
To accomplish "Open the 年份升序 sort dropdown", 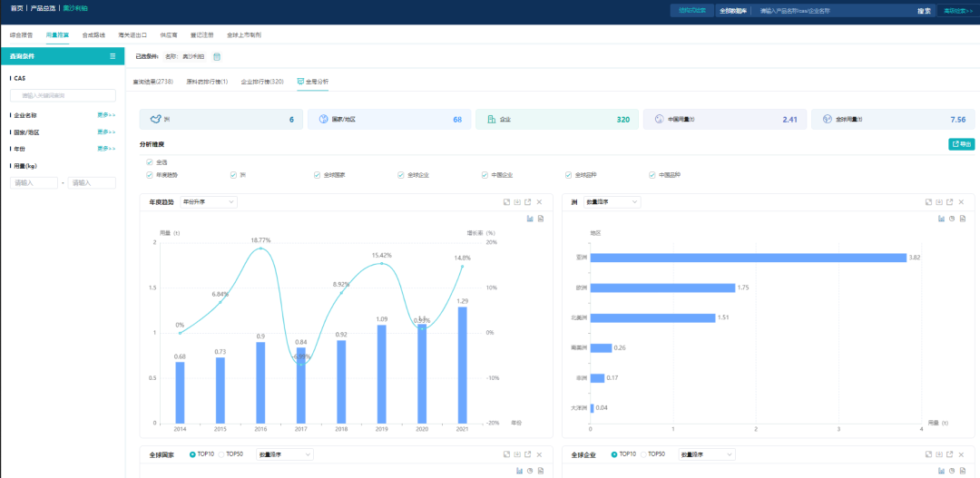I will (x=209, y=202).
